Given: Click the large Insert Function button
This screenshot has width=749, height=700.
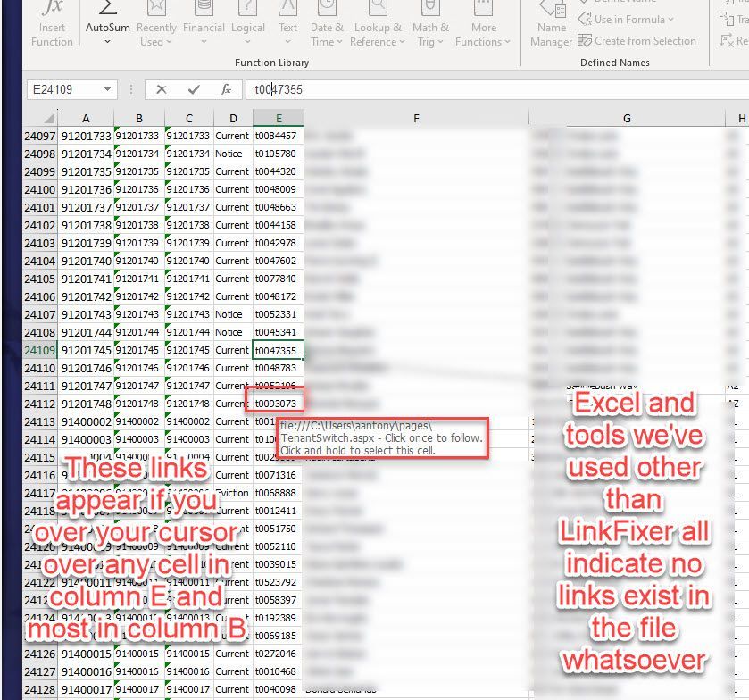Looking at the screenshot, I should (x=52, y=22).
